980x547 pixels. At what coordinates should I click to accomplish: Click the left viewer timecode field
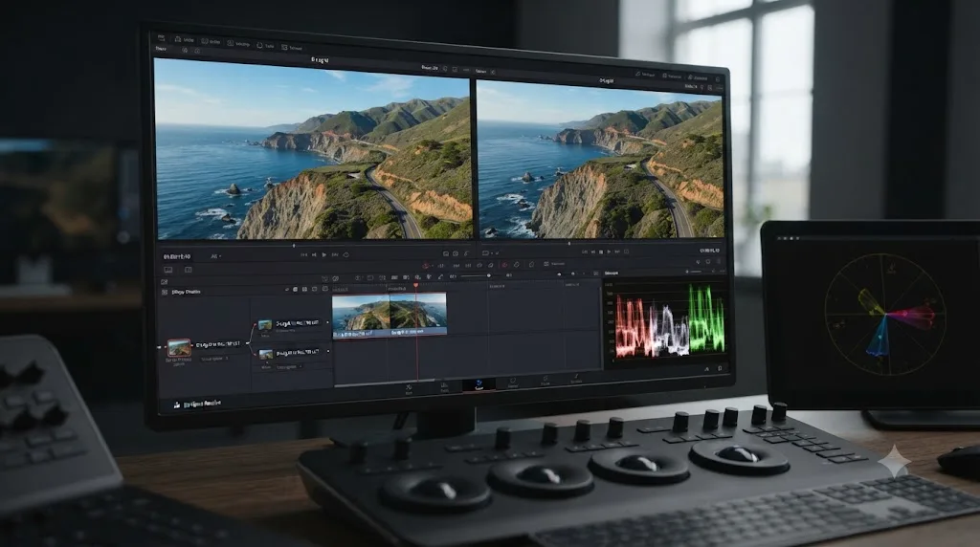point(177,256)
